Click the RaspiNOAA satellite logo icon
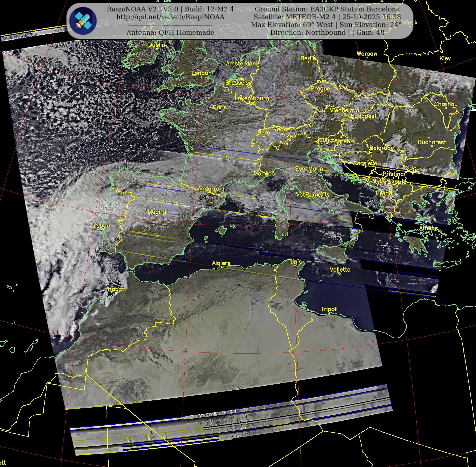Screen dimensions: 476x467 83,21
